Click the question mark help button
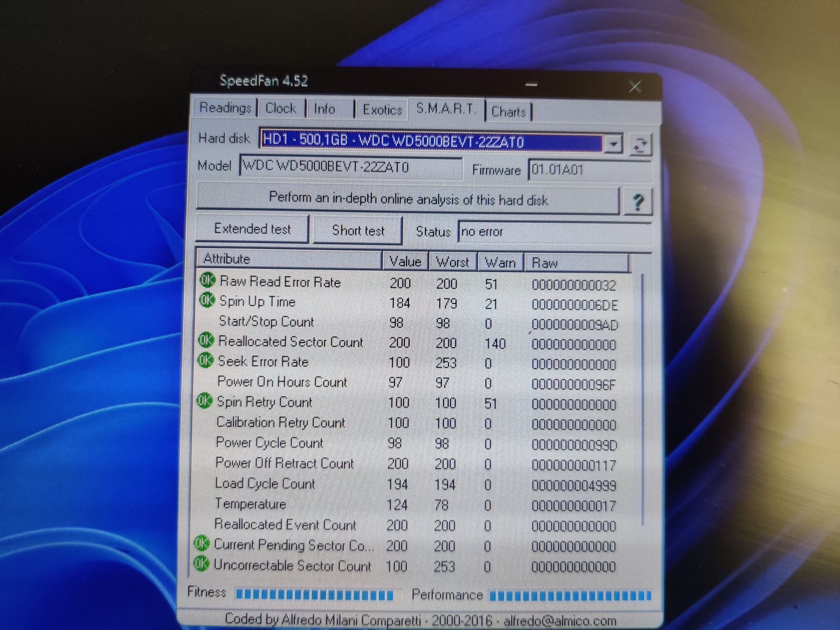840x630 pixels. [638, 202]
